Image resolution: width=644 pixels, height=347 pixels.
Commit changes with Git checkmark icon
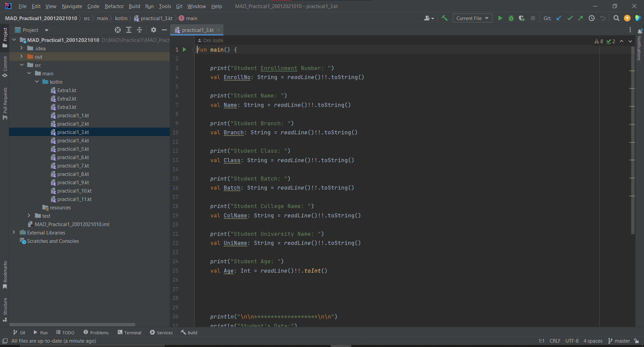click(x=570, y=18)
